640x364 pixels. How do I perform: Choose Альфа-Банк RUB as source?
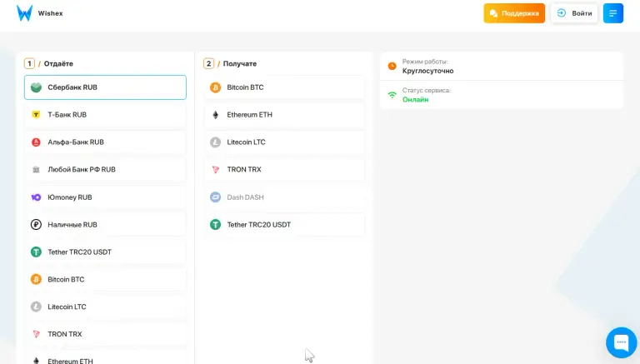pos(105,142)
